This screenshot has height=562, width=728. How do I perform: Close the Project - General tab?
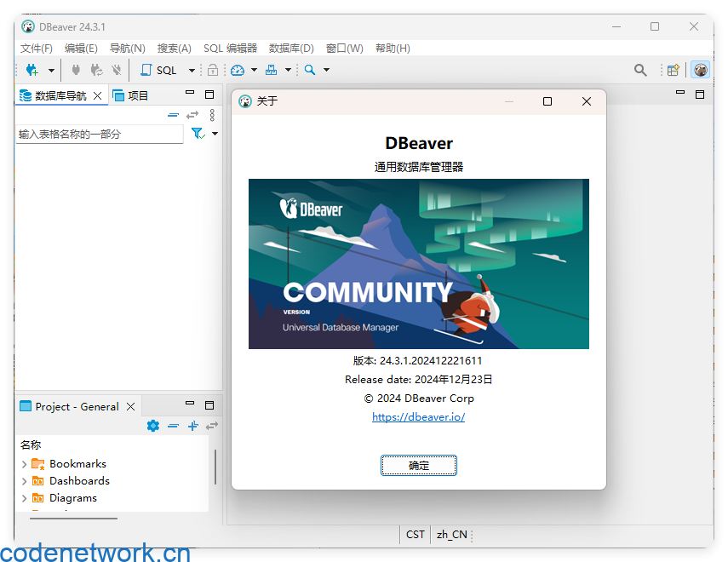(131, 407)
